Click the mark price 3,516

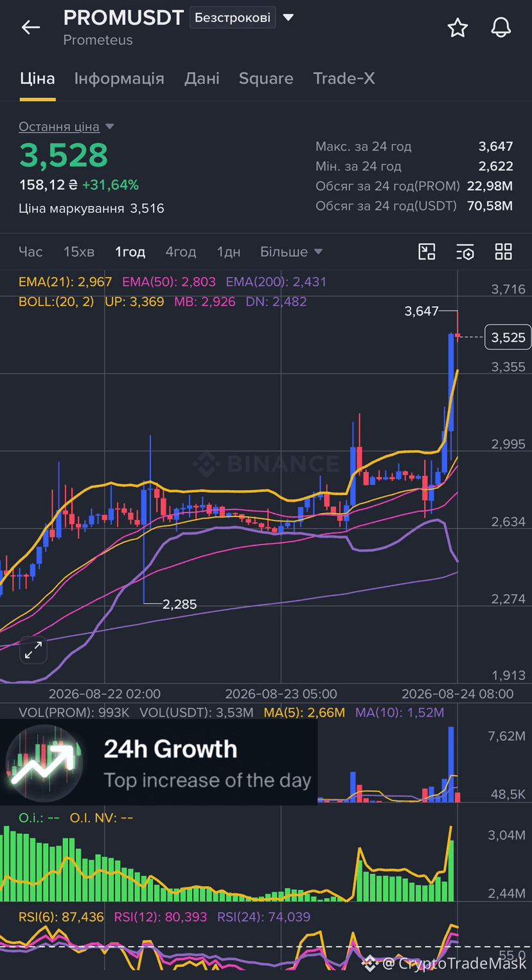click(x=147, y=208)
